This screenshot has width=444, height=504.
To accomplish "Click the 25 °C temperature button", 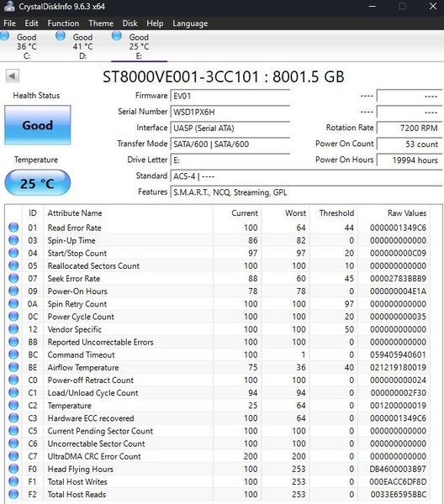I will 38,183.
